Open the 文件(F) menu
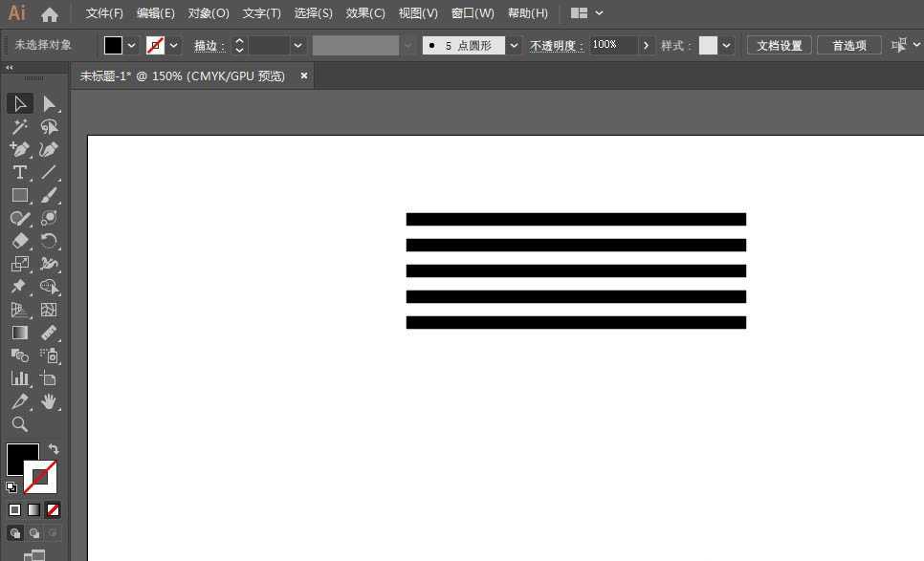Screen dimensions: 924x561 pyautogui.click(x=104, y=13)
